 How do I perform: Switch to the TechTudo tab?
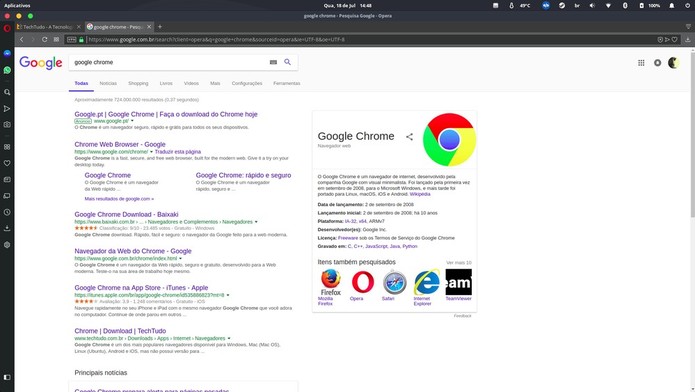tap(47, 27)
